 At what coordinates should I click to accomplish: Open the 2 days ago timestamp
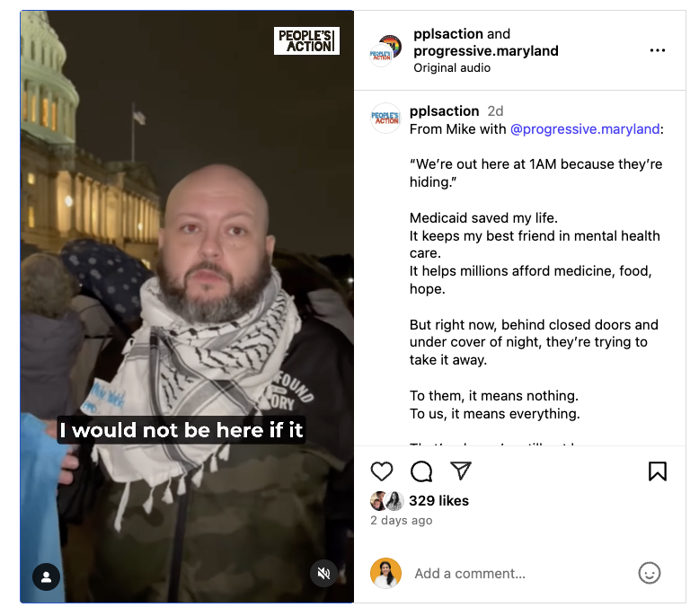(402, 520)
